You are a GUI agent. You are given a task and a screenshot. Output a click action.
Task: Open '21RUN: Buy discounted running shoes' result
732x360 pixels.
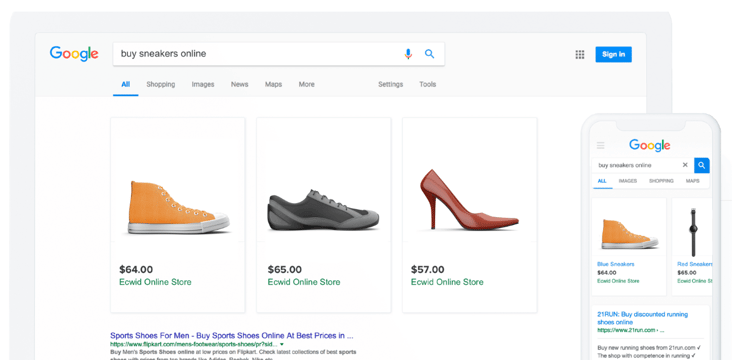[x=642, y=318]
